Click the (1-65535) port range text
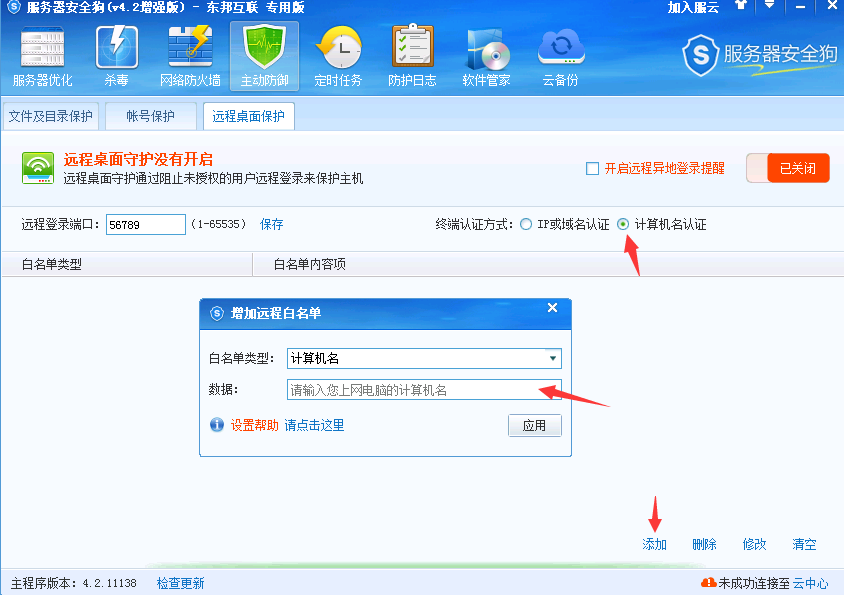 tap(219, 224)
